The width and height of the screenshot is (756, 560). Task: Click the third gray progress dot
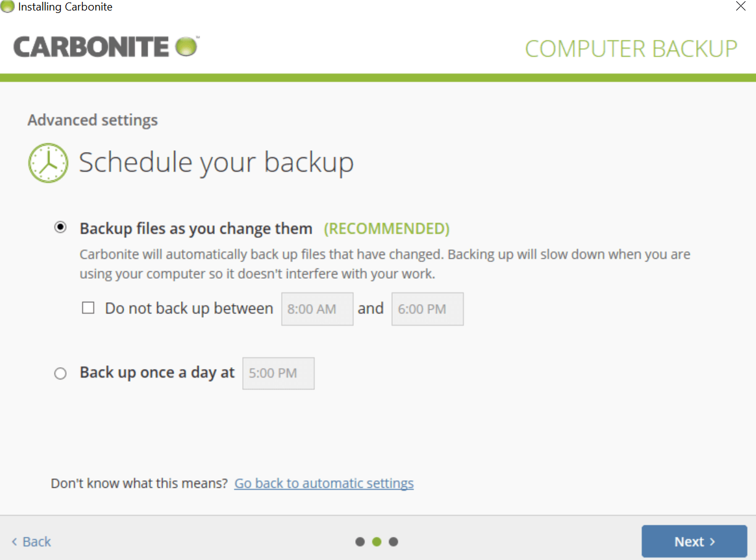point(393,541)
